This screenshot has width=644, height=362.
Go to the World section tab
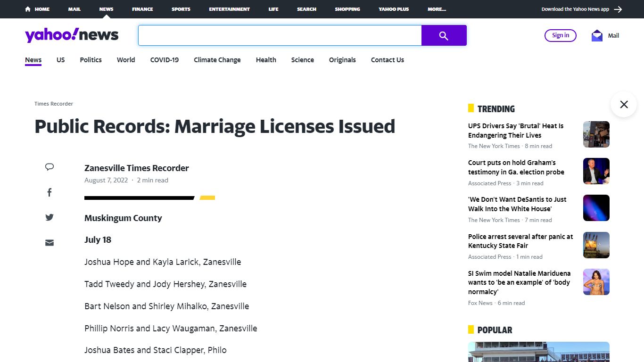click(126, 60)
